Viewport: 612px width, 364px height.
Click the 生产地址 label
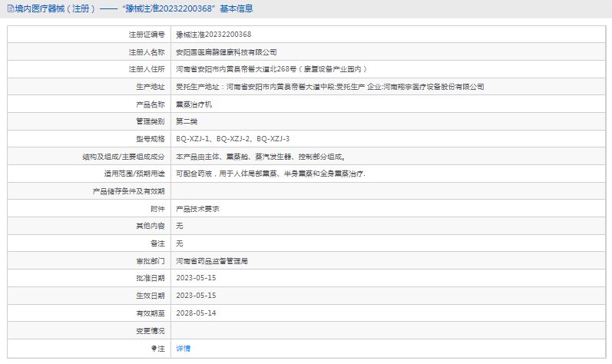click(151, 87)
